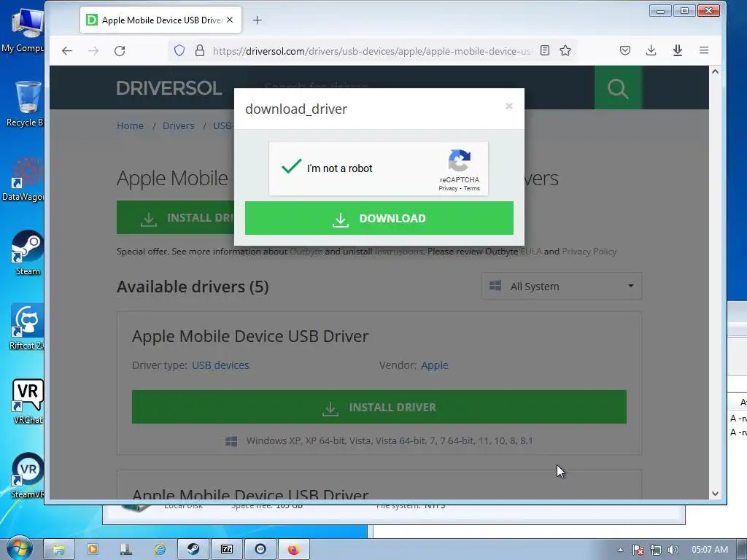Open the All System dropdown

562,286
